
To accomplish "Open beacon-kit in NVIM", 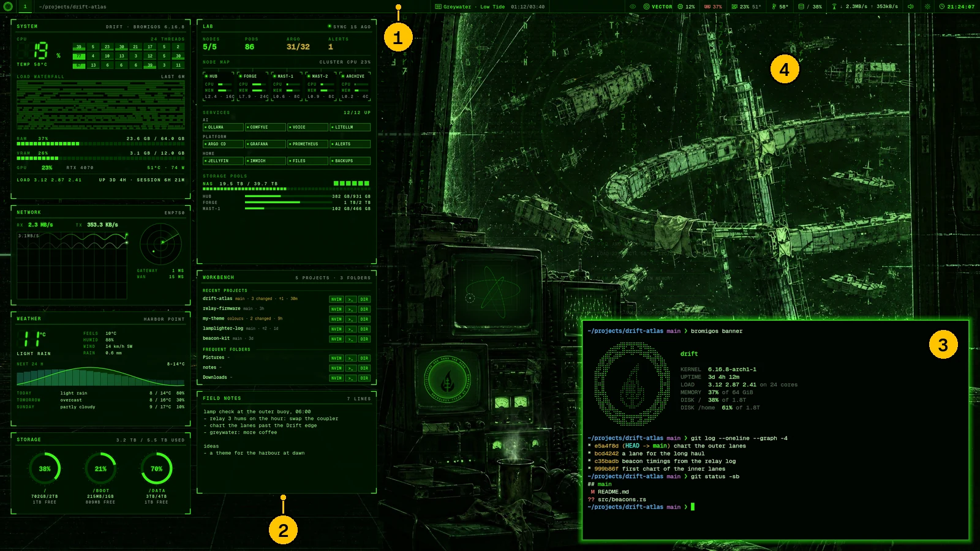I will click(336, 339).
